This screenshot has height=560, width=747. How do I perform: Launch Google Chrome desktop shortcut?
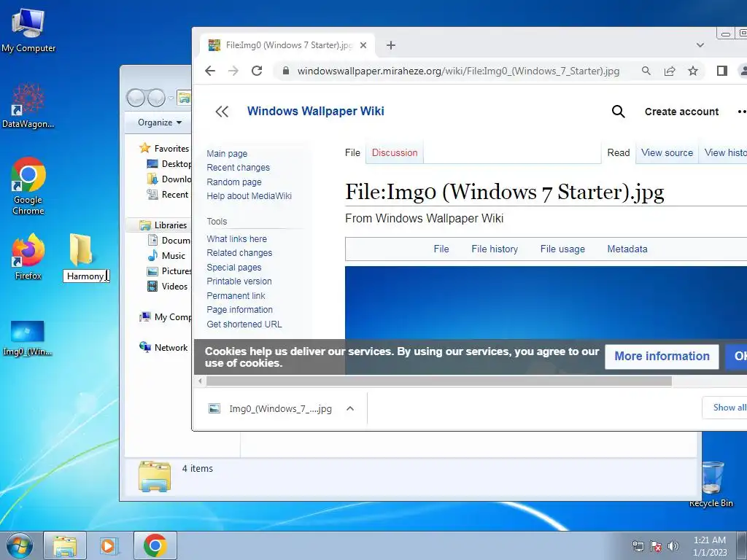coord(28,186)
